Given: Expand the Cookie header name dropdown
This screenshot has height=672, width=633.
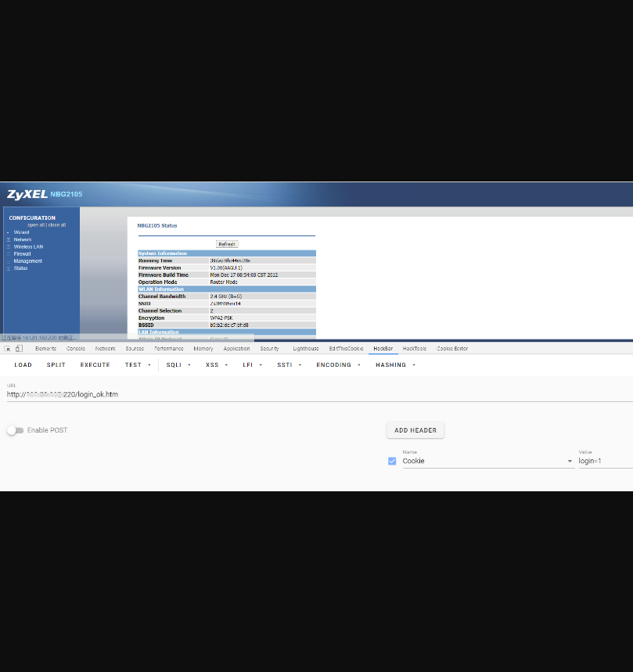Looking at the screenshot, I should 570,462.
